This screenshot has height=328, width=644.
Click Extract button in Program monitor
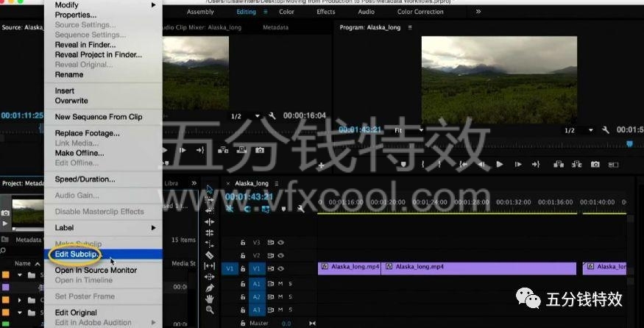pos(576,164)
